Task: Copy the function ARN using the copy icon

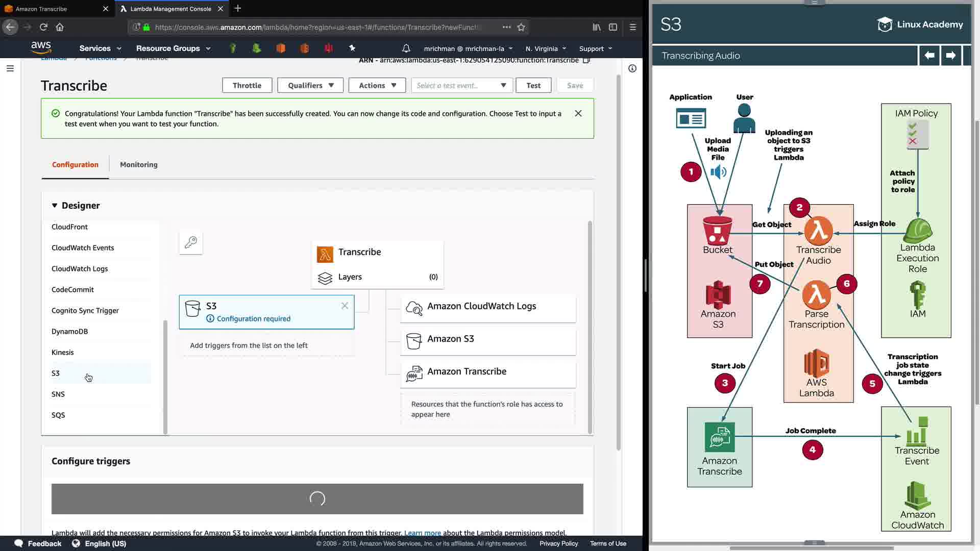Action: (x=586, y=60)
